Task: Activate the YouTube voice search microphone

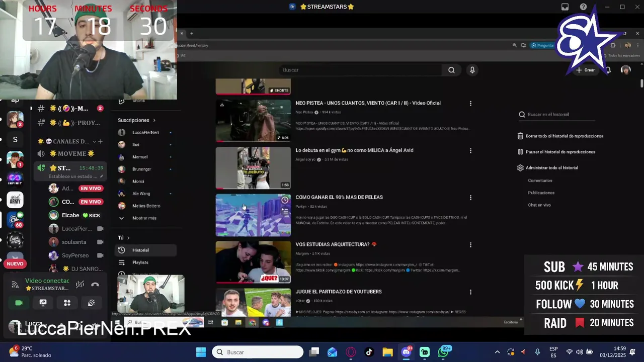Action: click(x=472, y=70)
